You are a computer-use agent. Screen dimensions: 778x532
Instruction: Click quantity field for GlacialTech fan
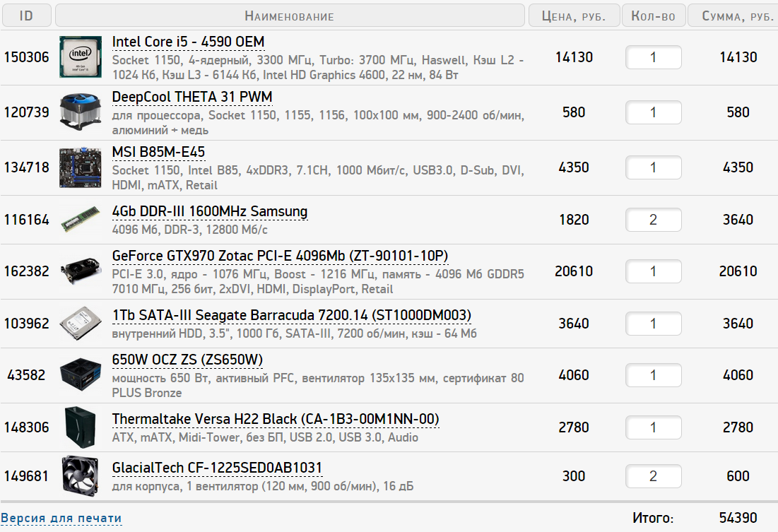654,476
